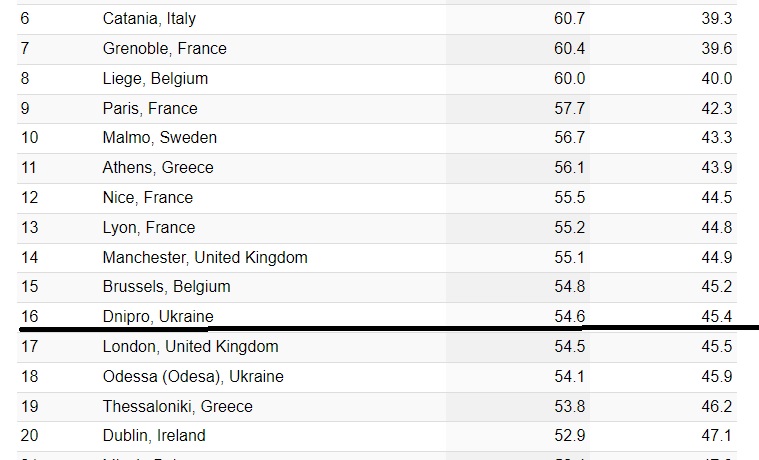Click the Catania, Italy city name
Image resolution: width=759 pixels, height=460 pixels.
[x=149, y=19]
